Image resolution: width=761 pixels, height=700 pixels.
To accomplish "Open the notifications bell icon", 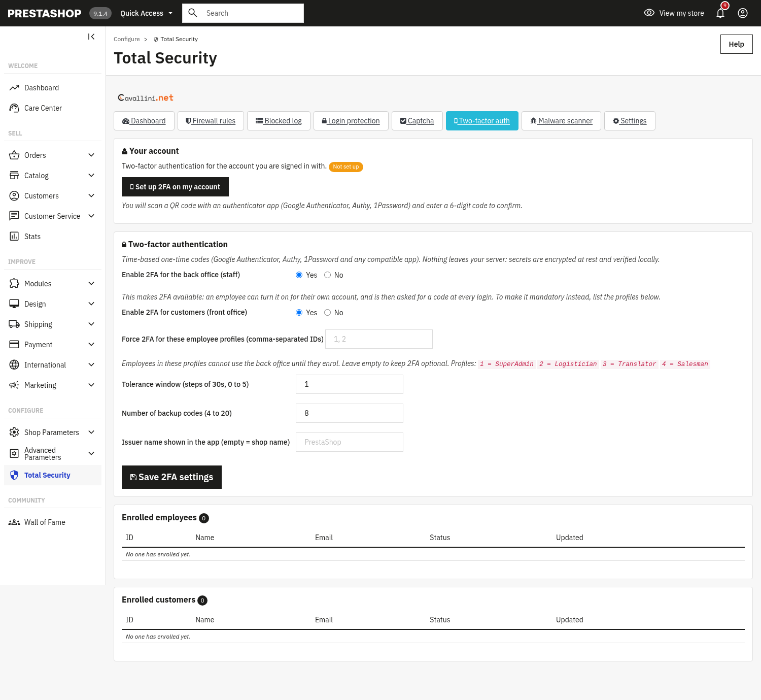I will pyautogui.click(x=720, y=13).
